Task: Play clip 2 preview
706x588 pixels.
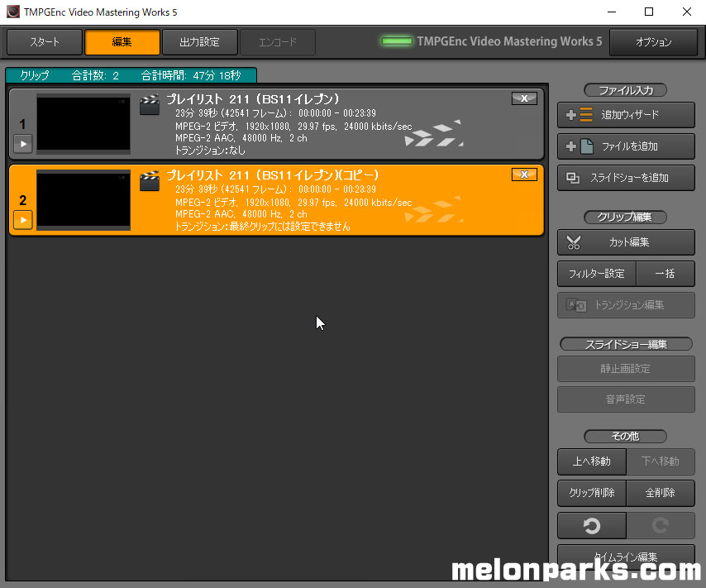Action: [x=23, y=220]
